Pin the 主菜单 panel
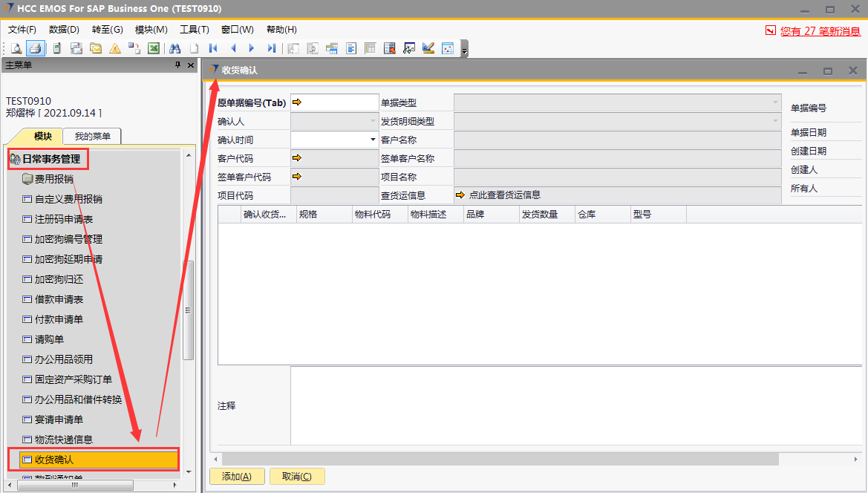This screenshot has width=868, height=493. (177, 65)
